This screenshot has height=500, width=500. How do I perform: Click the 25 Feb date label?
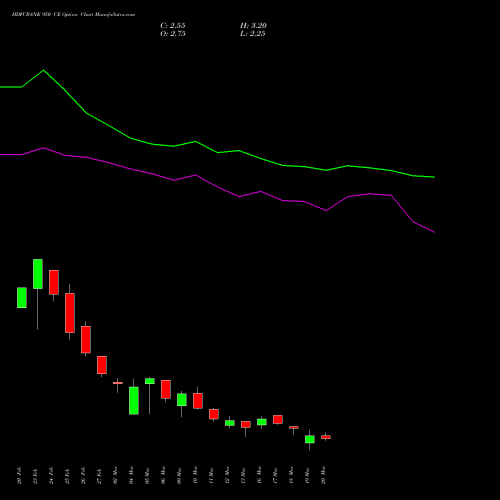coord(67,475)
